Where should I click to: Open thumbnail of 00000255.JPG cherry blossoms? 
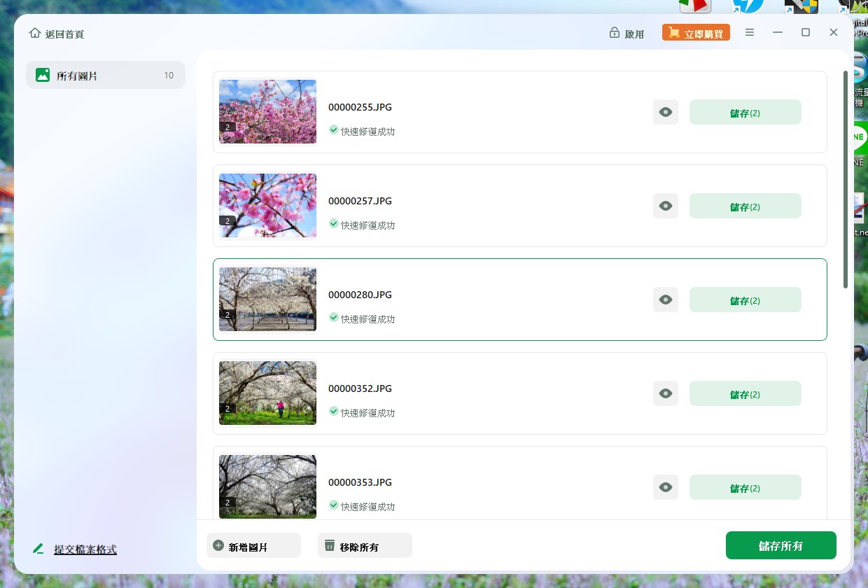pos(267,111)
